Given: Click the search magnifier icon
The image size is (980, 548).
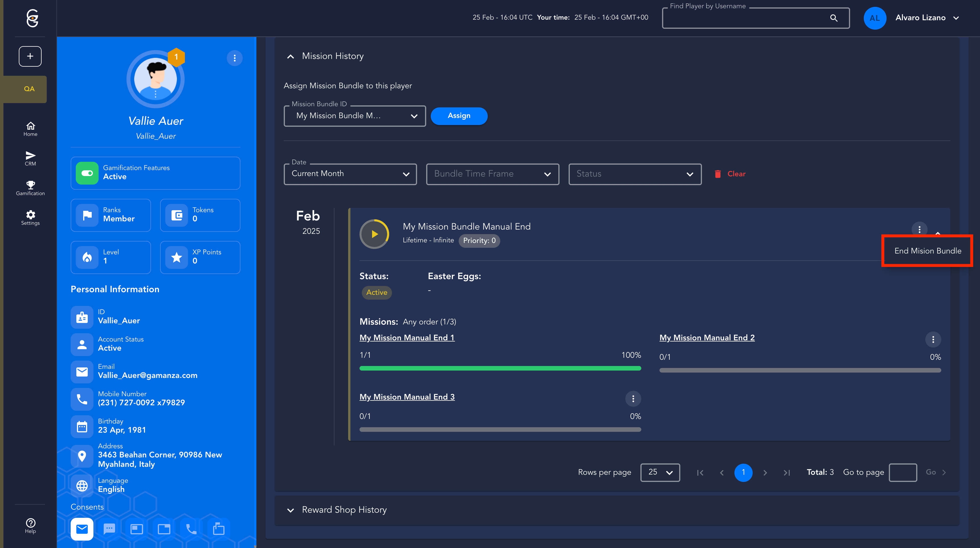Looking at the screenshot, I should click(x=834, y=18).
